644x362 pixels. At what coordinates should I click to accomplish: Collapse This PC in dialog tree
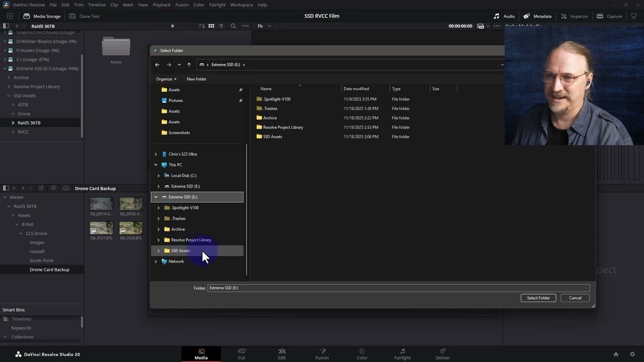click(156, 165)
